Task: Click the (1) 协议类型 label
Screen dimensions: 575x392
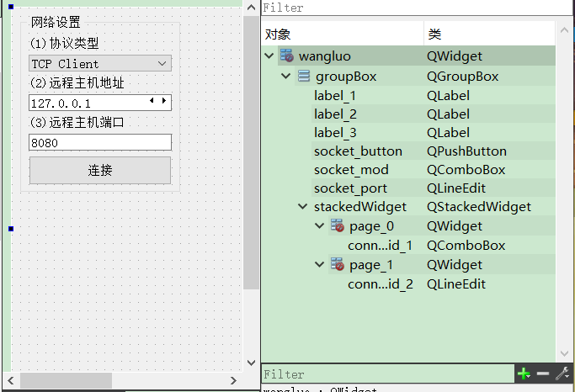Action: point(65,43)
